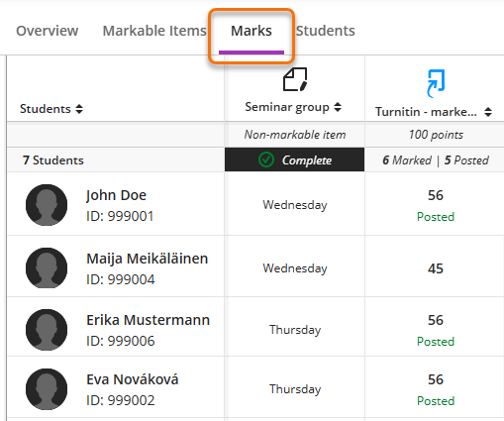
Task: Click Maija Meikäläinen's mark of 45
Action: pos(436,268)
